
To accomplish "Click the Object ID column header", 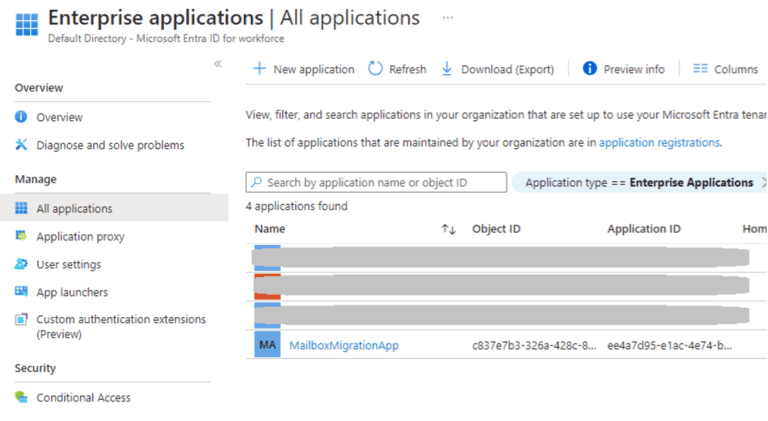I will pyautogui.click(x=496, y=229).
